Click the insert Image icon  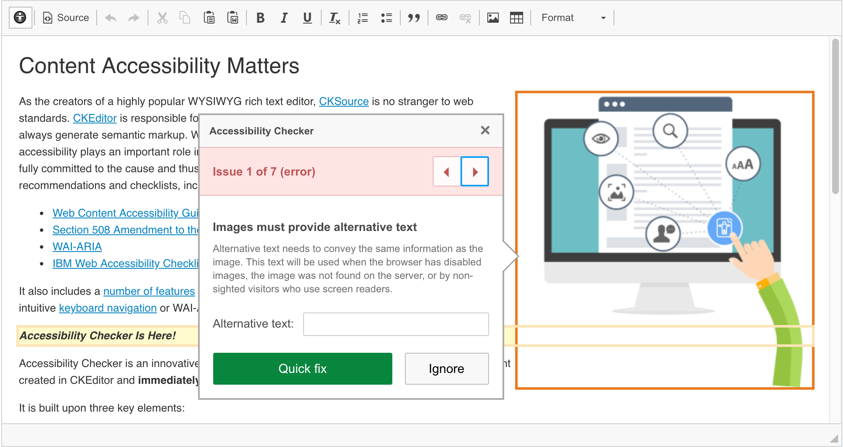[x=493, y=18]
